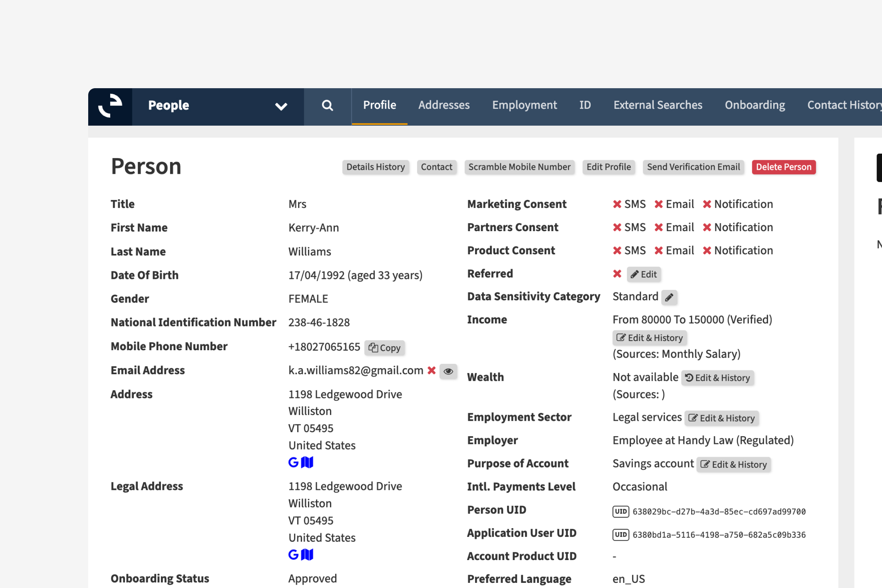Image resolution: width=882 pixels, height=588 pixels.
Task: Open map icon under Legal Address
Action: (307, 555)
